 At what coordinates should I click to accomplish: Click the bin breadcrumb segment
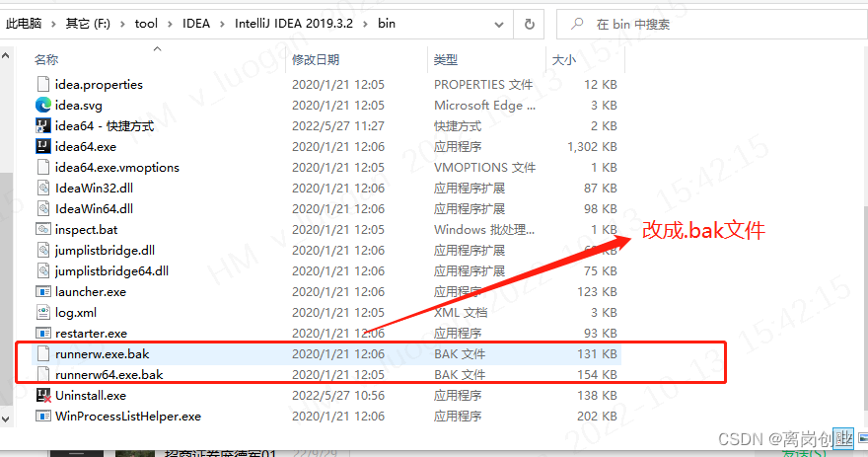pyautogui.click(x=387, y=24)
